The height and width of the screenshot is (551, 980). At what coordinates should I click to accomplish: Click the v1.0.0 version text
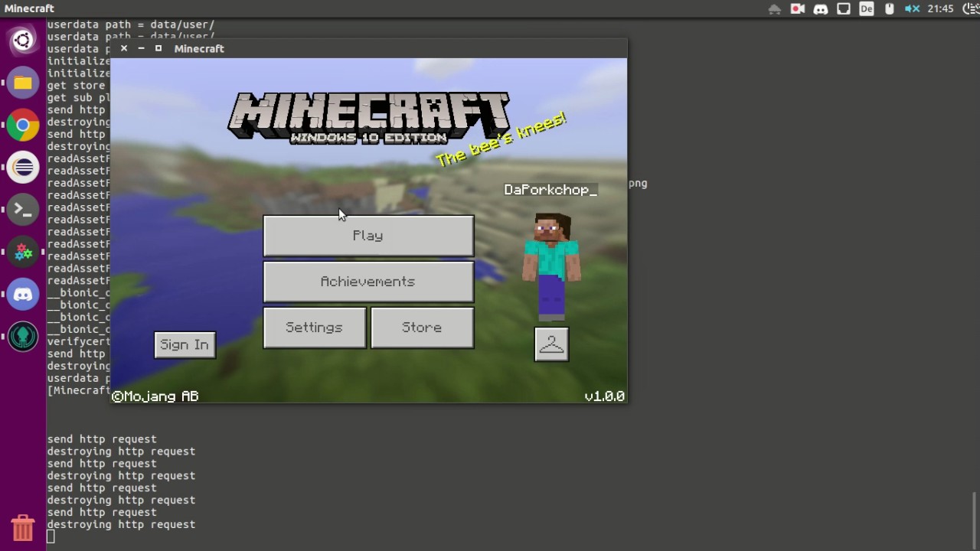604,396
